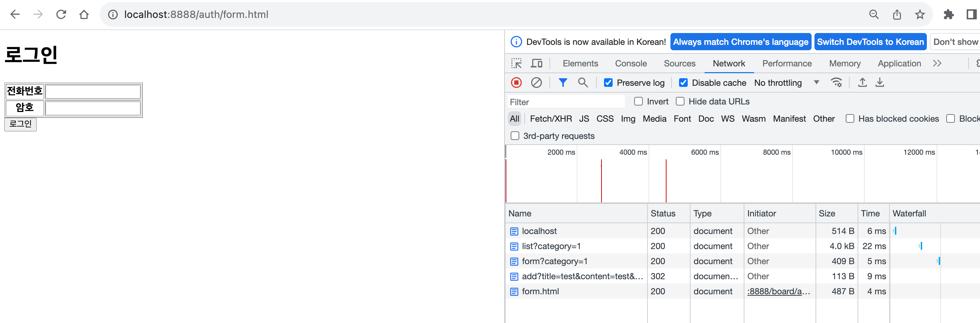Enable the Invert filter checkbox
Viewport: 980px width, 323px height.
coord(638,102)
